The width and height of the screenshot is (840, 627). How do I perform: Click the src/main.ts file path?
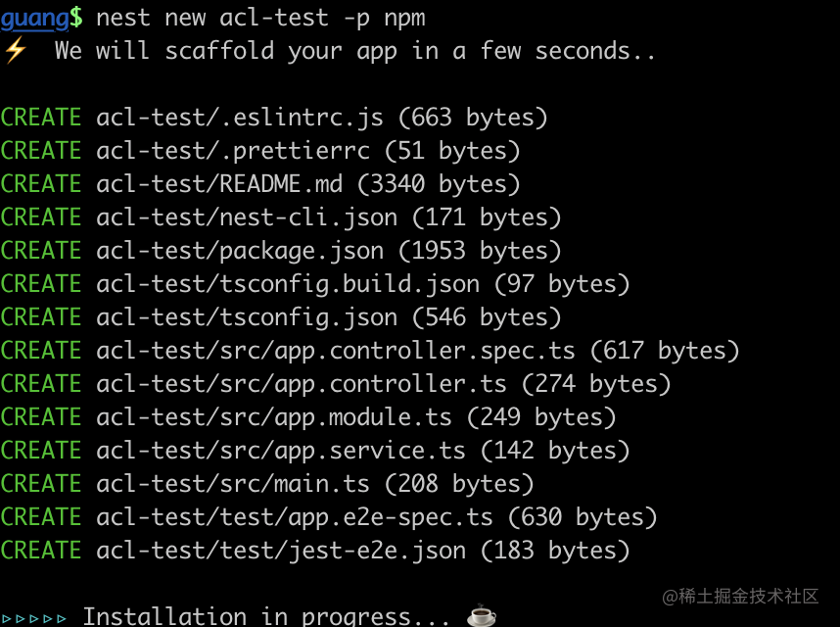(233, 484)
